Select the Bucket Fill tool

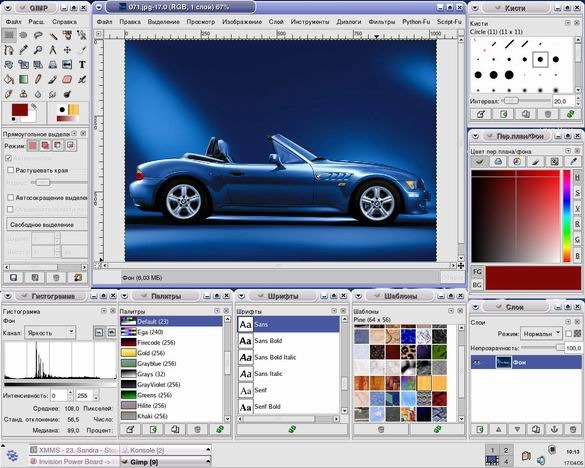coord(9,79)
